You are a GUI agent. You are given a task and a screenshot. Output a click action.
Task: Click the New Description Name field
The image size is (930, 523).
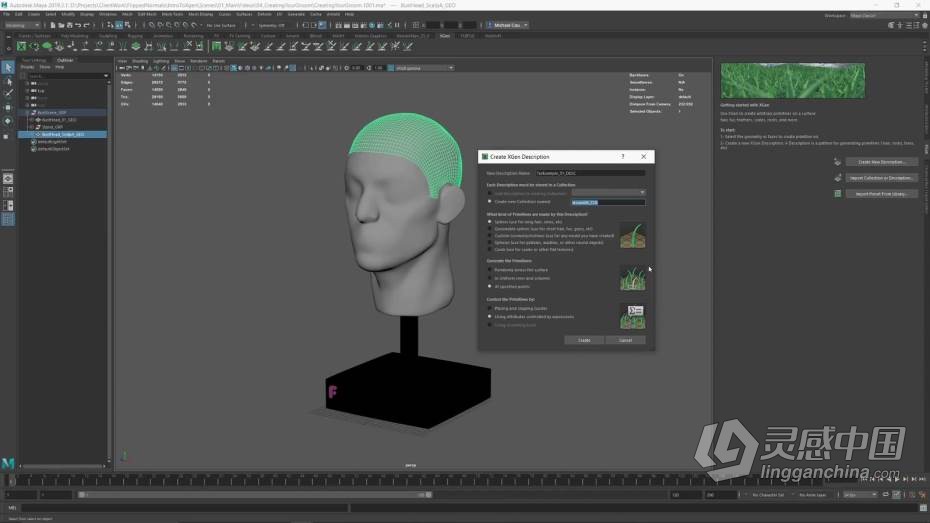pos(590,173)
